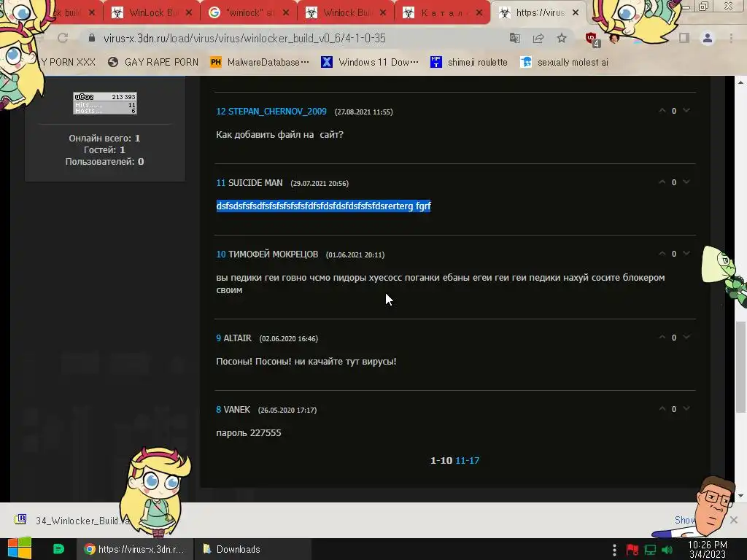This screenshot has height=560, width=747.
Task: Bookmark this page with the star icon
Action: coord(562,38)
